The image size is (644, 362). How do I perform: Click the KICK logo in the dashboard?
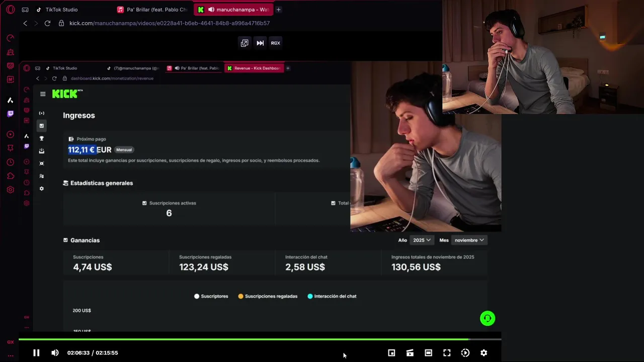(67, 94)
